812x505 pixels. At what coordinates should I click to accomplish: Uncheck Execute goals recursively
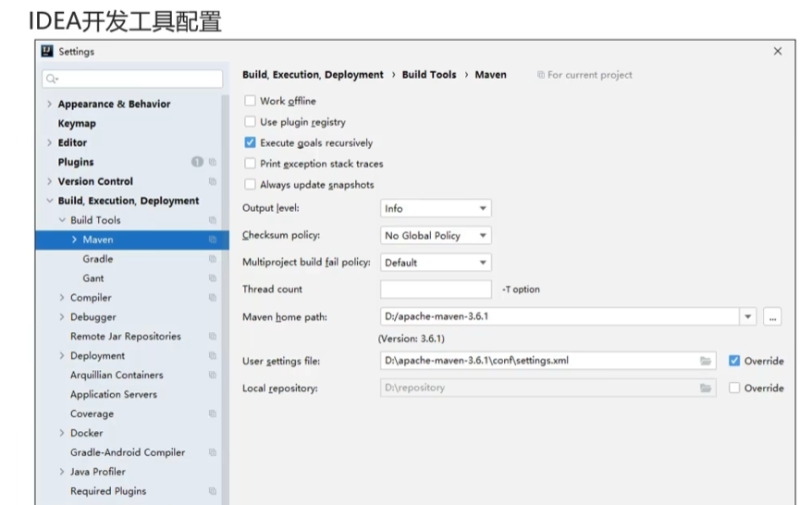point(250,142)
